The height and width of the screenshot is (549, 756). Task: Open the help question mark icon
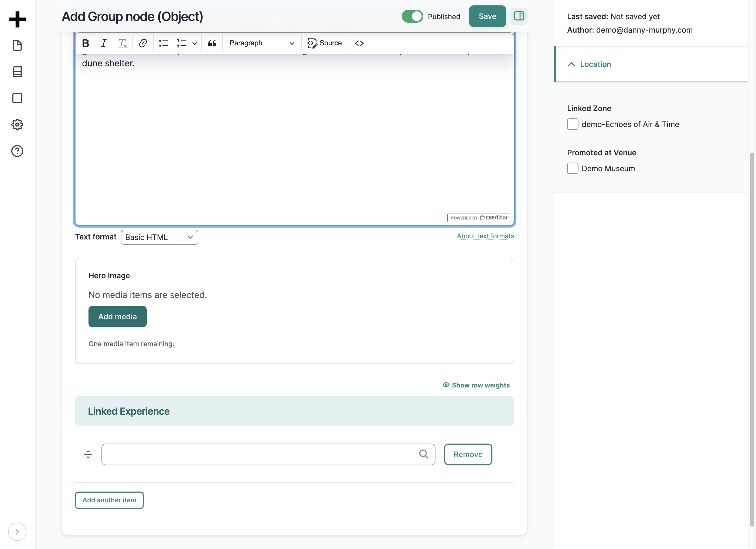(17, 151)
